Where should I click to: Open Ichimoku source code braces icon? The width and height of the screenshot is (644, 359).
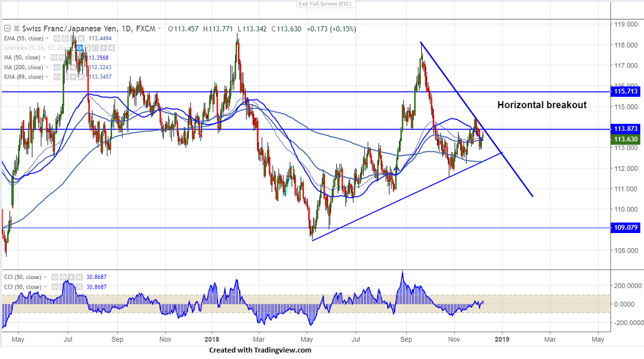click(x=95, y=48)
